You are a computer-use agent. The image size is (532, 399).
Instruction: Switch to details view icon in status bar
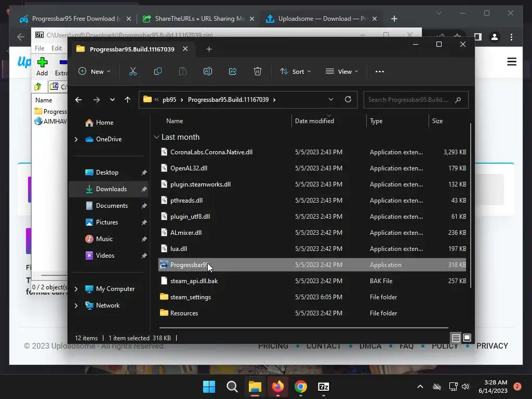tap(456, 338)
